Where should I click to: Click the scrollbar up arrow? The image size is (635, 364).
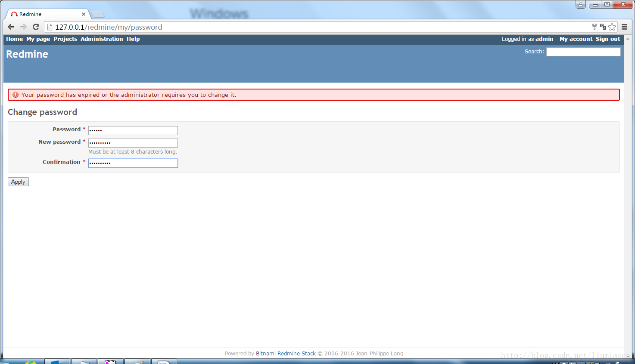point(628,39)
